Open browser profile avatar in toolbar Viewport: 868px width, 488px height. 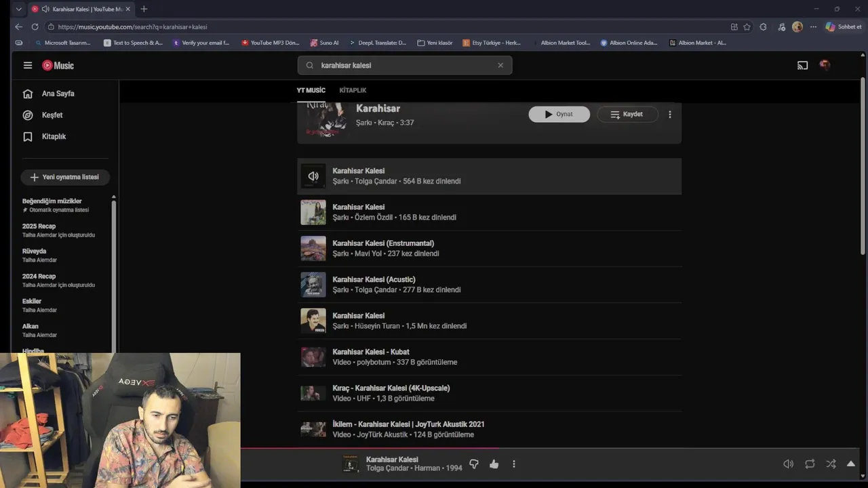(x=797, y=27)
